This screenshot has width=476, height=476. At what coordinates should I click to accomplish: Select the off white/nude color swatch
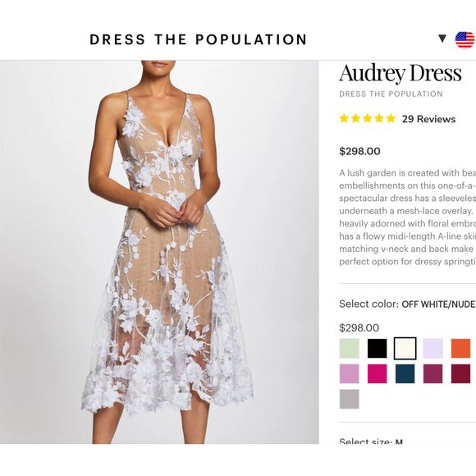405,349
